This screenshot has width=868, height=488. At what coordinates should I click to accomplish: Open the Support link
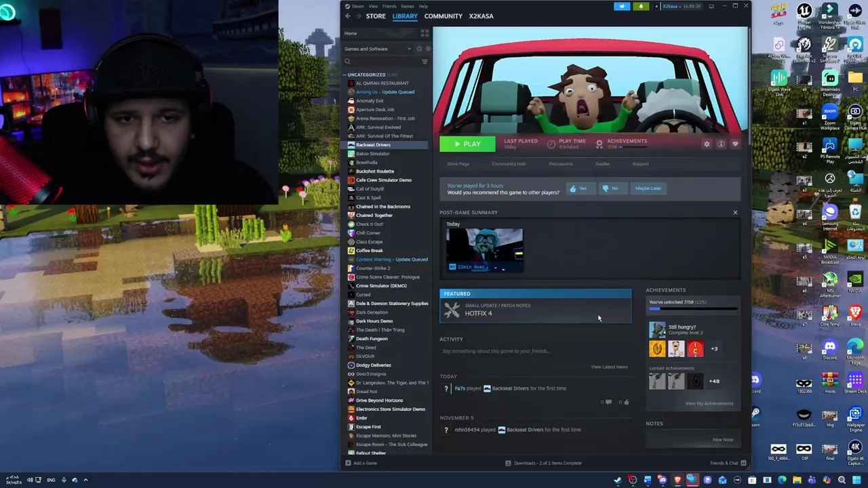click(640, 164)
